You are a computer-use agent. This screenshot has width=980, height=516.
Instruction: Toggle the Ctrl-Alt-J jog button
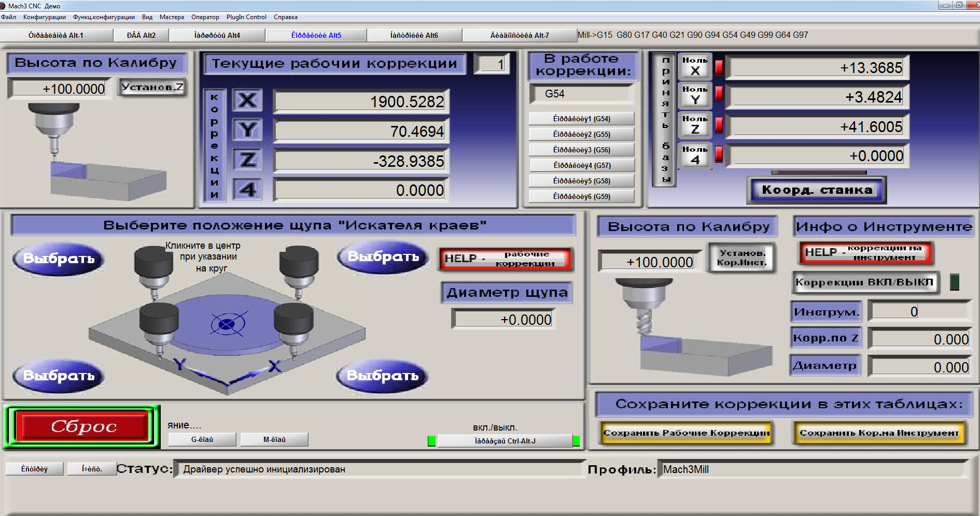[x=505, y=441]
